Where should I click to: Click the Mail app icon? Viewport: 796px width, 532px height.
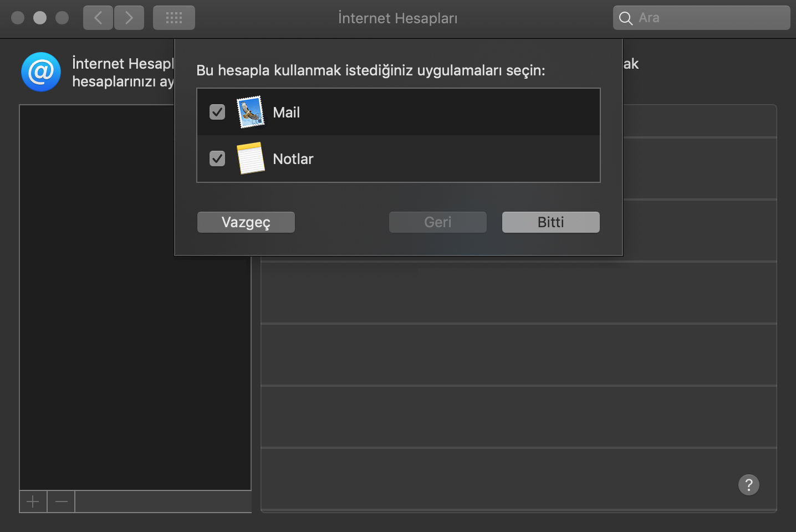pos(251,112)
